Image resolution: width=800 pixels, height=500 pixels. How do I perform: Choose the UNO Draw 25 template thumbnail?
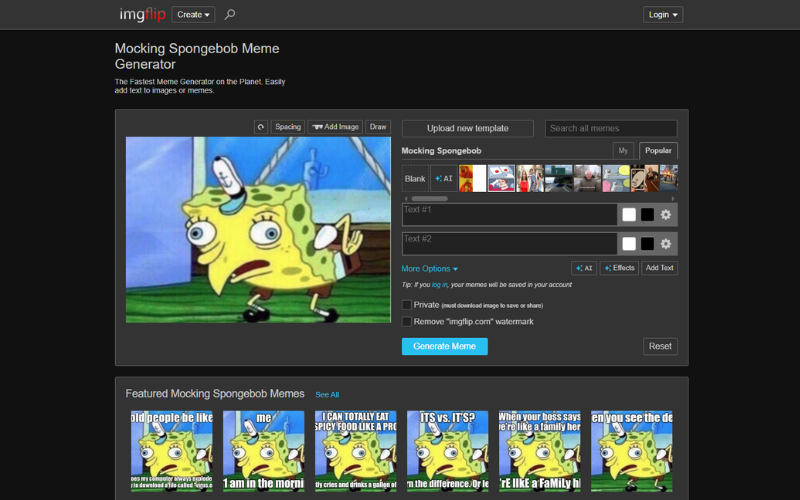point(644,179)
